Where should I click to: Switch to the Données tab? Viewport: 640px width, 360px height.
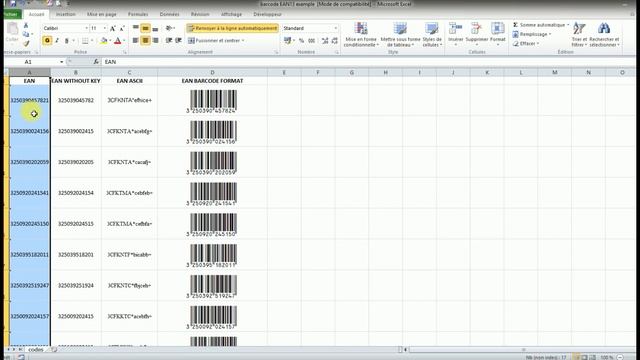tap(169, 14)
